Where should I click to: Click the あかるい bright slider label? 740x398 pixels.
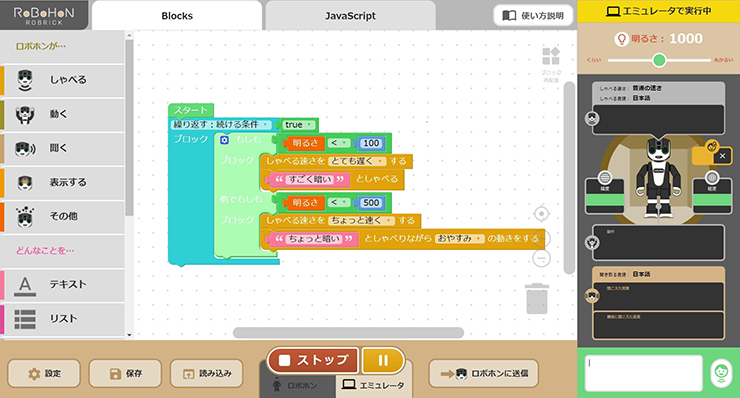pos(723,60)
